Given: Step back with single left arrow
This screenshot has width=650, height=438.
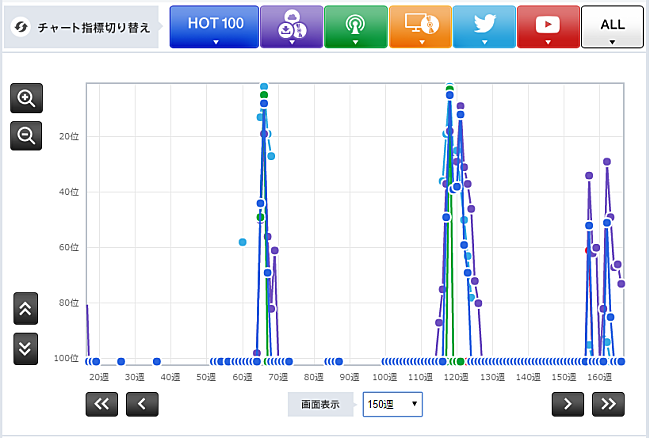Looking at the screenshot, I should [x=142, y=404].
